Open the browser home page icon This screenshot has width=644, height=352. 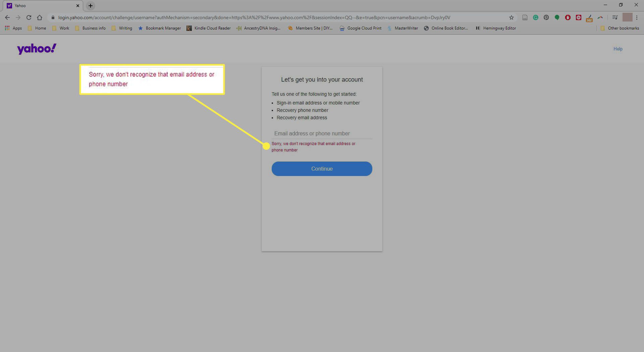point(40,17)
